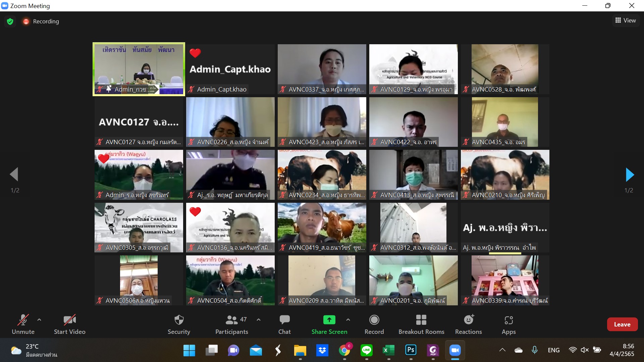Open Breakout Rooms
The height and width of the screenshot is (362, 644).
[x=421, y=324]
